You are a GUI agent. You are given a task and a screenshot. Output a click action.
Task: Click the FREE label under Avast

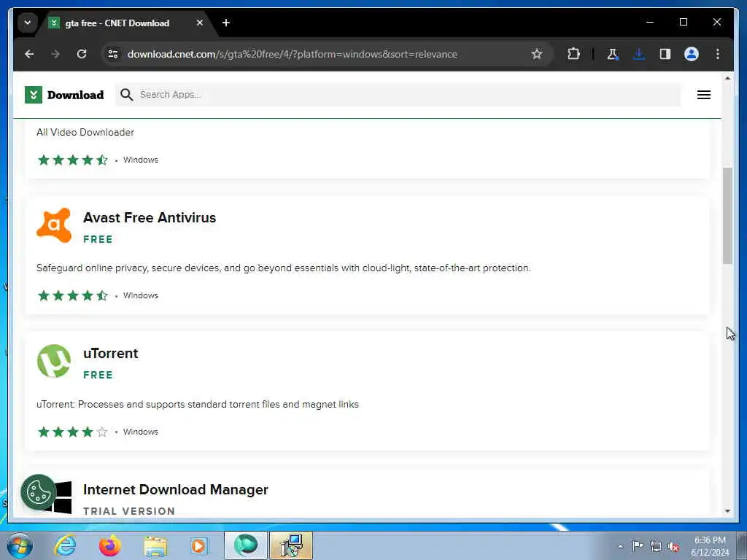[x=98, y=239]
